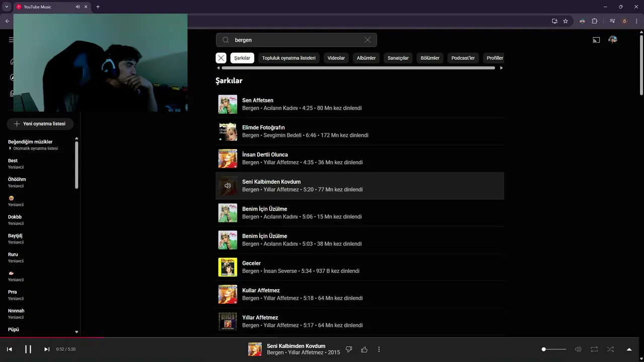Toggle repeat mode in player bar
The image size is (644, 362).
(594, 349)
